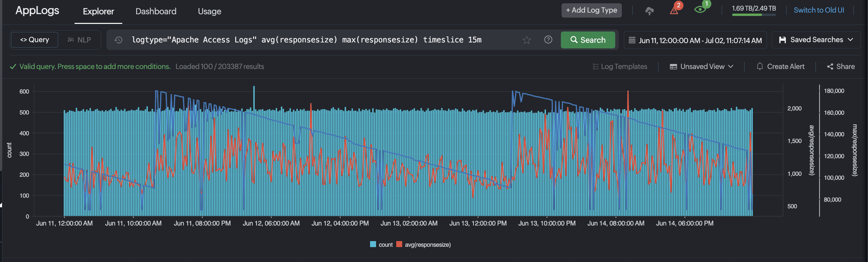Click the calendar icon in date range
Viewport: 868px width, 262px height.
pyautogui.click(x=632, y=40)
